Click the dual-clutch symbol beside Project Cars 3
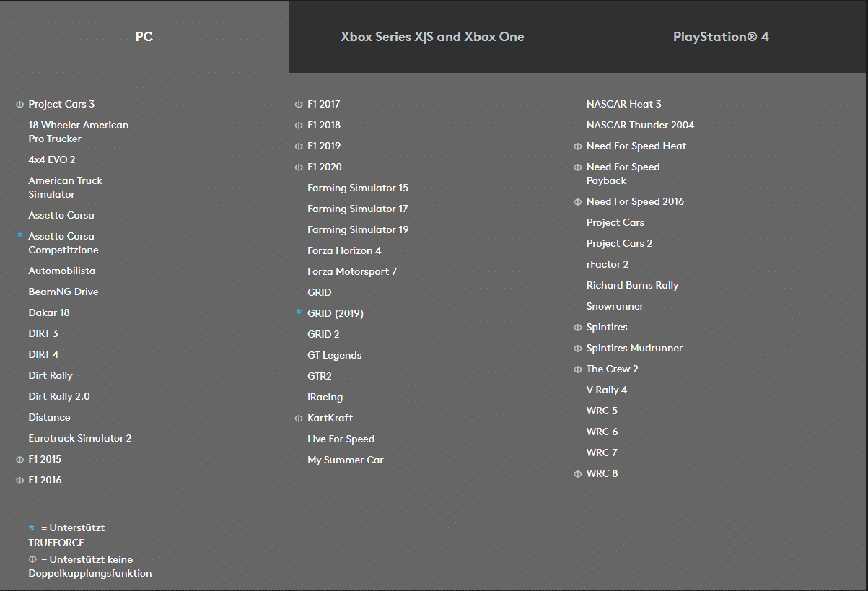The image size is (868, 591). 19,105
